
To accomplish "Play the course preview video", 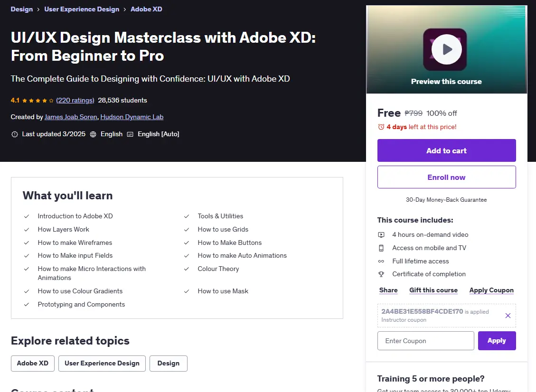I will point(446,49).
